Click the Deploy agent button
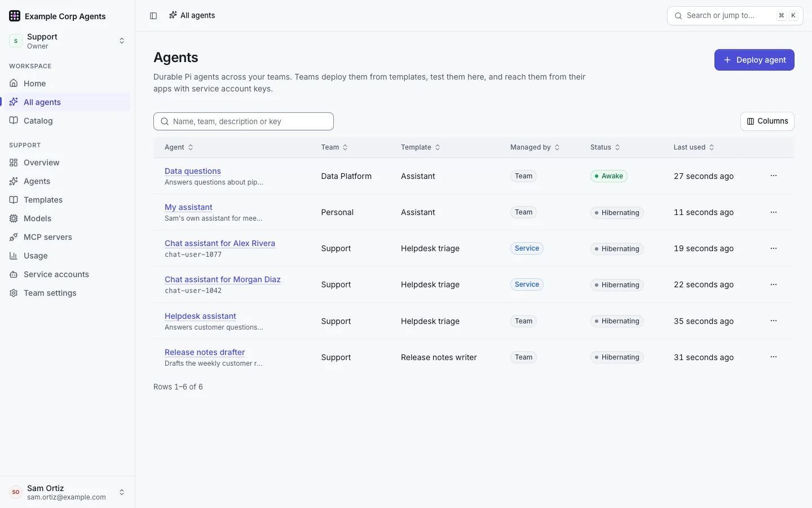Screen dimensions: 812x508 754,60
